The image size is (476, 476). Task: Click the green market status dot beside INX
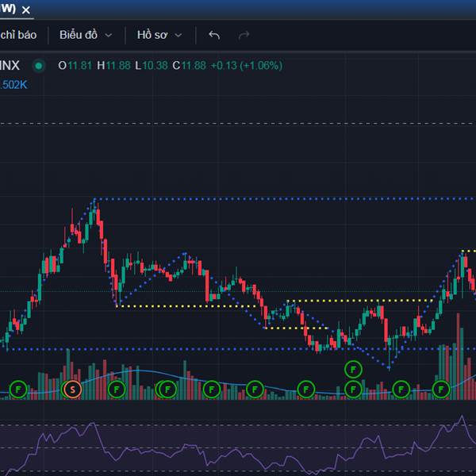38,65
